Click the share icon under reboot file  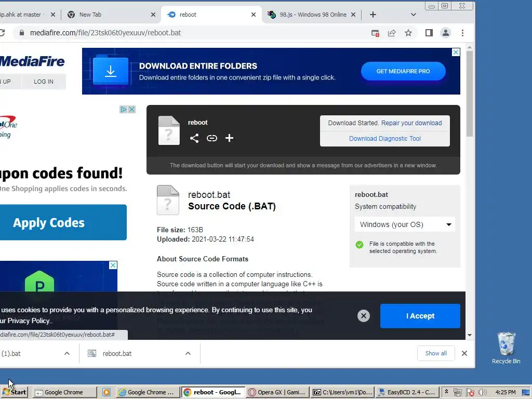point(194,138)
